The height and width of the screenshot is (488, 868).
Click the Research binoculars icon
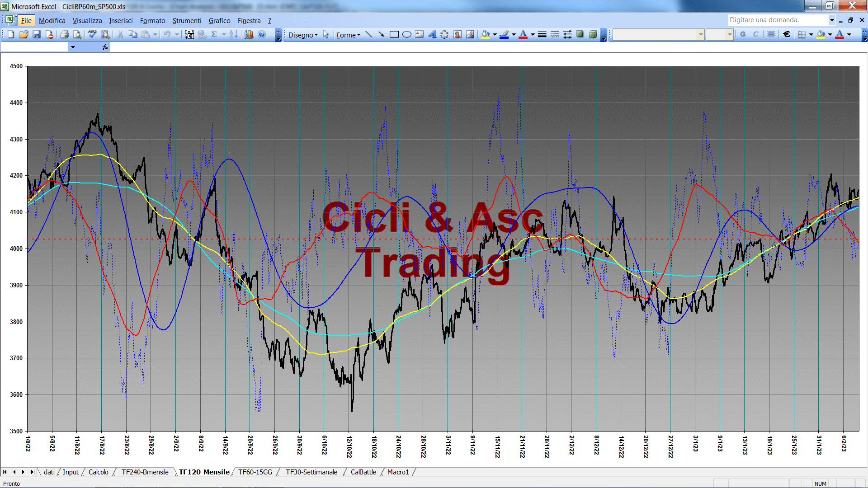pos(105,34)
